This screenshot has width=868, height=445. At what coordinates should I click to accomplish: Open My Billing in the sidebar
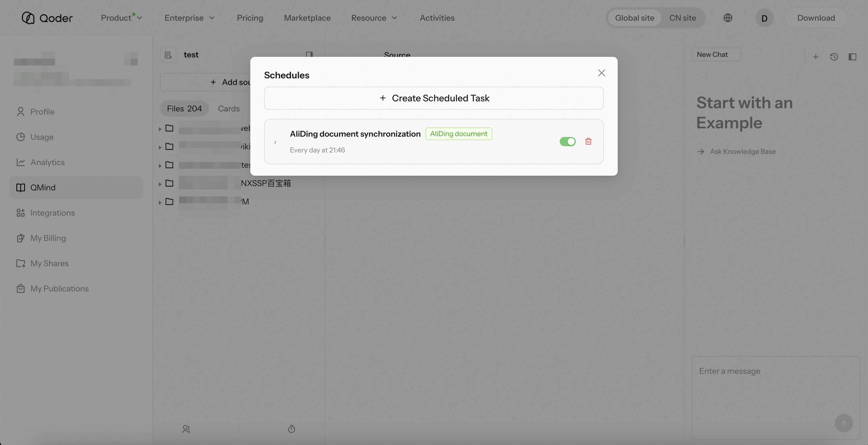(76, 238)
